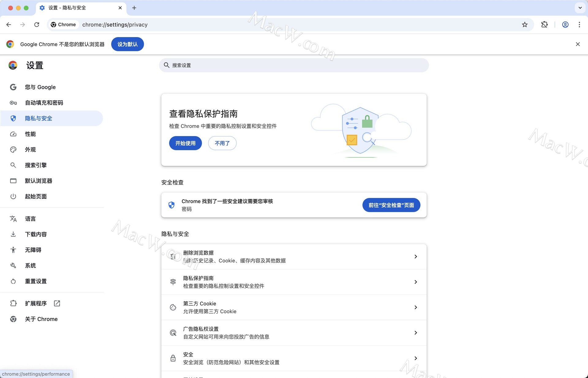Viewport: 588px width, 378px height.
Task: Expand the 第三方 Cookie row chevron
Action: coord(416,307)
